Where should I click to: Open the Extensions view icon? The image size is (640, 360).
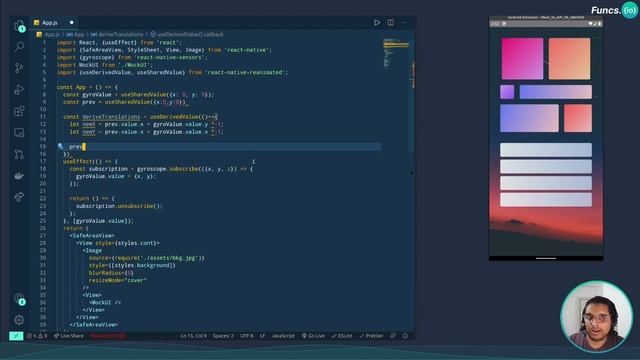click(19, 111)
